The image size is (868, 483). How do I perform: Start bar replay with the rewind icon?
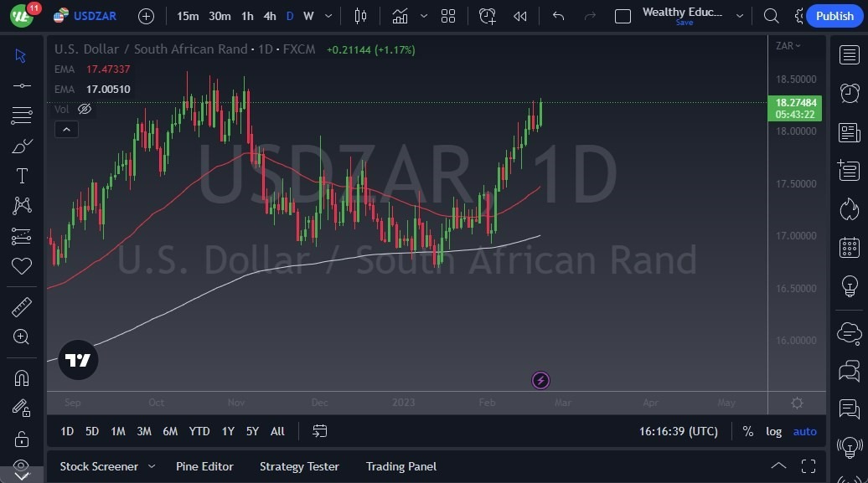click(x=519, y=15)
